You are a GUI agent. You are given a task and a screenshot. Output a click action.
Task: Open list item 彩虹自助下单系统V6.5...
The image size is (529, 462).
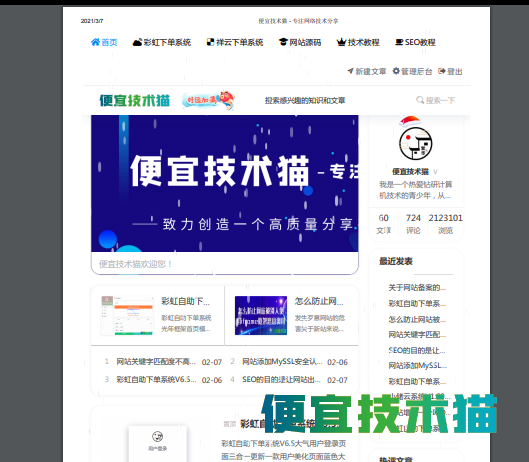(x=156, y=380)
